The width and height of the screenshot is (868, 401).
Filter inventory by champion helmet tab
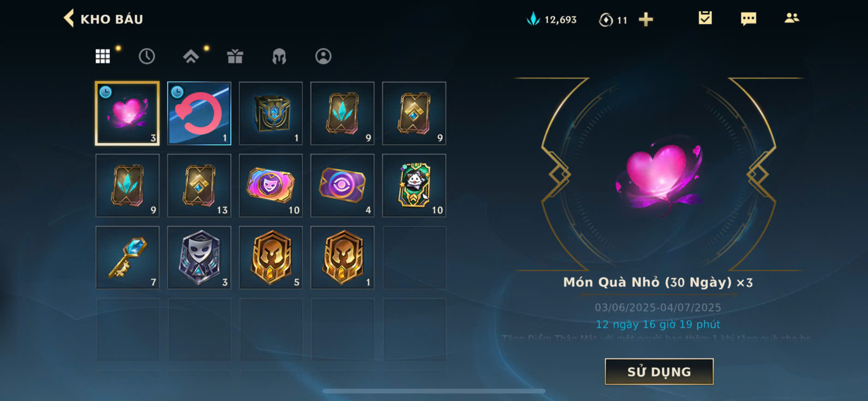(x=279, y=56)
